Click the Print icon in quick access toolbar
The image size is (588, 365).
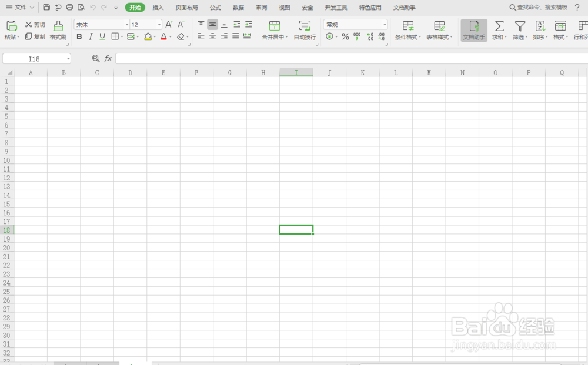pos(69,7)
